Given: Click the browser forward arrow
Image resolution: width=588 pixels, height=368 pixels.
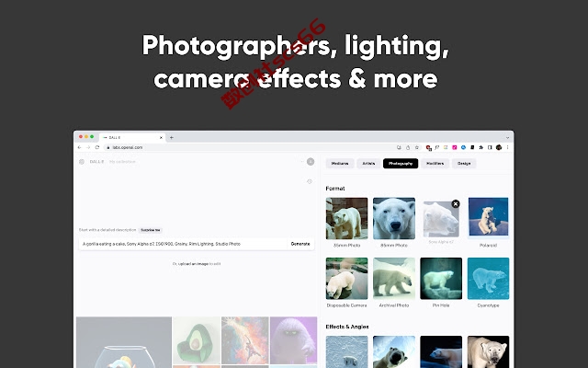Looking at the screenshot, I should click(88, 147).
